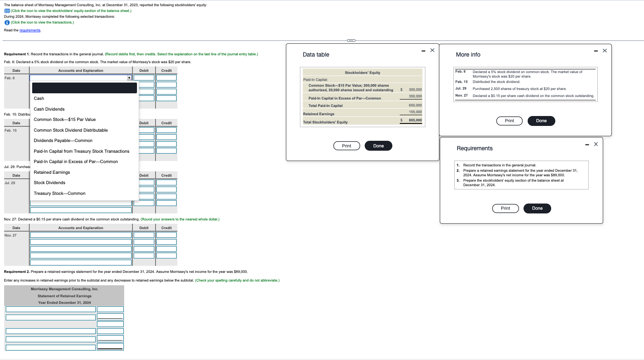Click the blue info icon to view transactions
This screenshot has width=644, height=360.
pyautogui.click(x=7, y=22)
